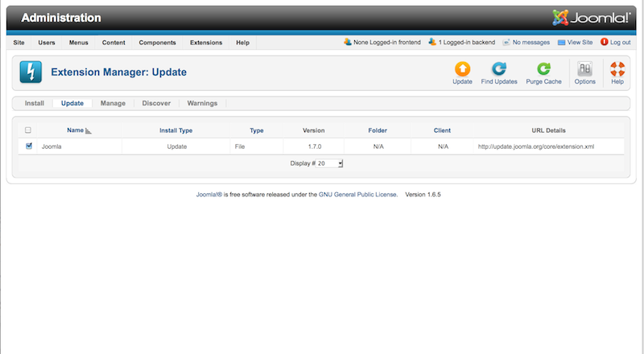Screen dimensions: 644x354
Task: Expand the Components menu
Action: [157, 43]
